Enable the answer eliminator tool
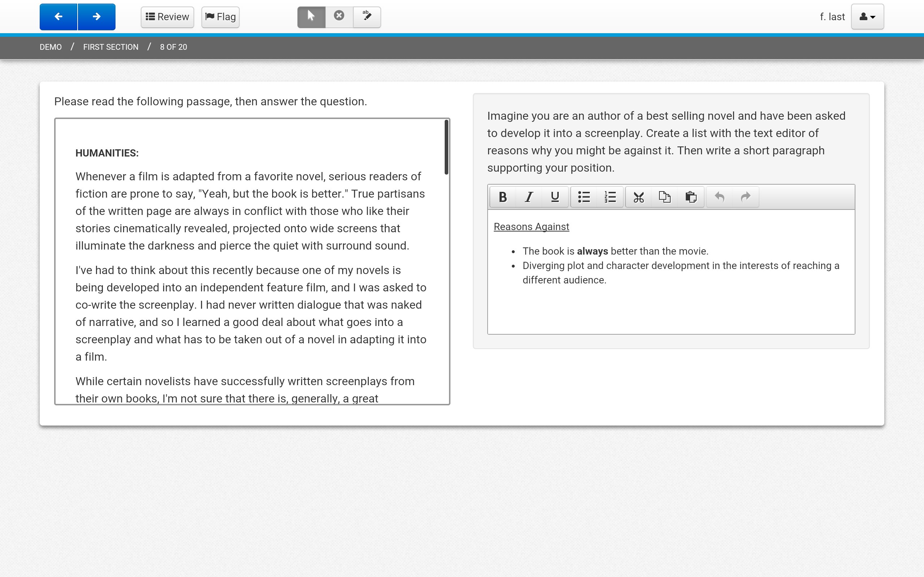 tap(339, 17)
